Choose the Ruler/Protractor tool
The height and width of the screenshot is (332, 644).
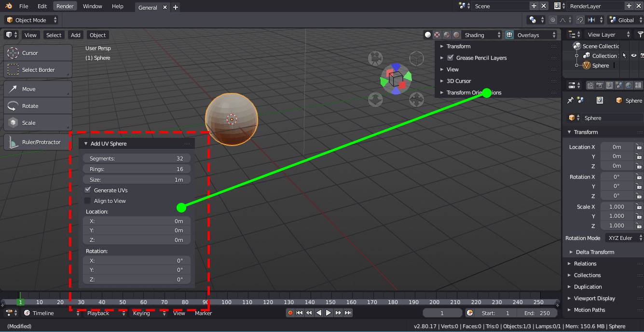[x=38, y=142]
